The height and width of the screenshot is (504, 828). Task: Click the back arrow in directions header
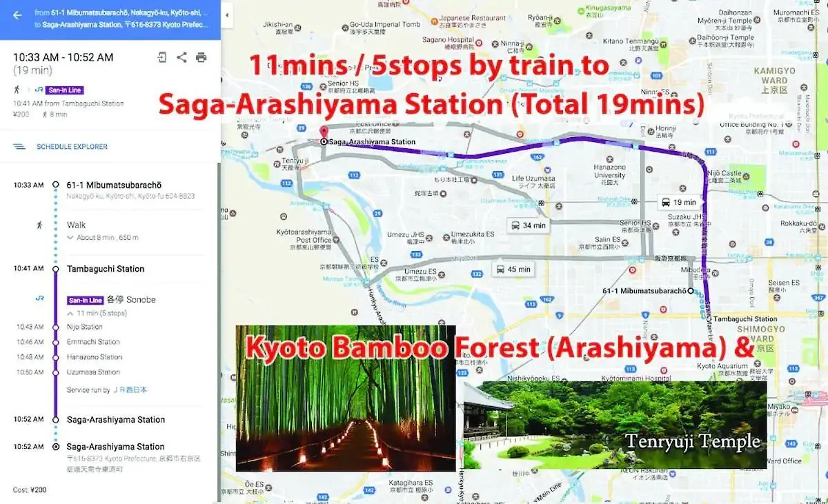tap(17, 14)
